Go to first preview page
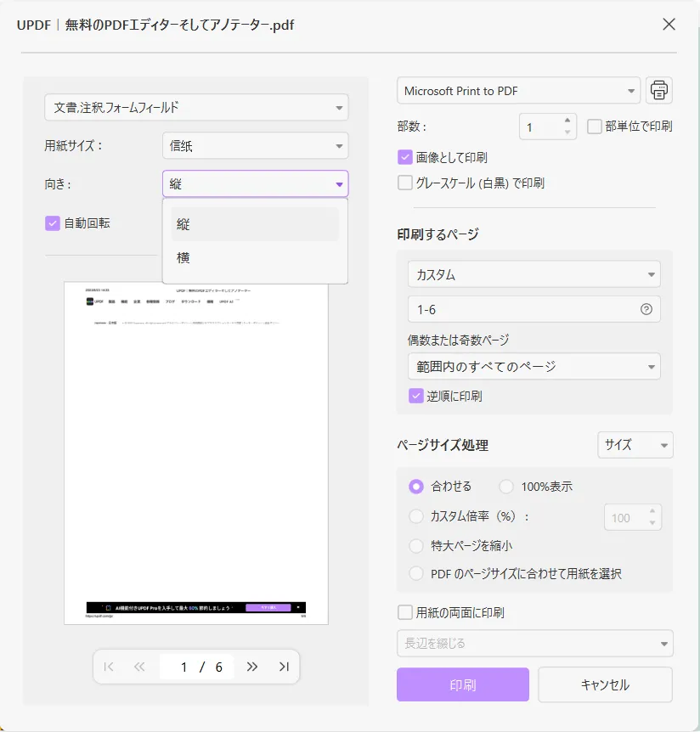This screenshot has width=700, height=732. [x=109, y=667]
